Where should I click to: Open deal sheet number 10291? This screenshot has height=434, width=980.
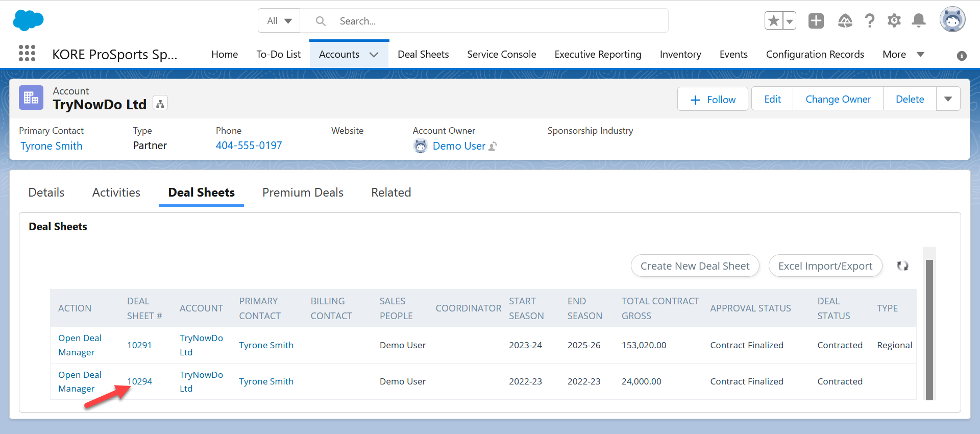(139, 345)
